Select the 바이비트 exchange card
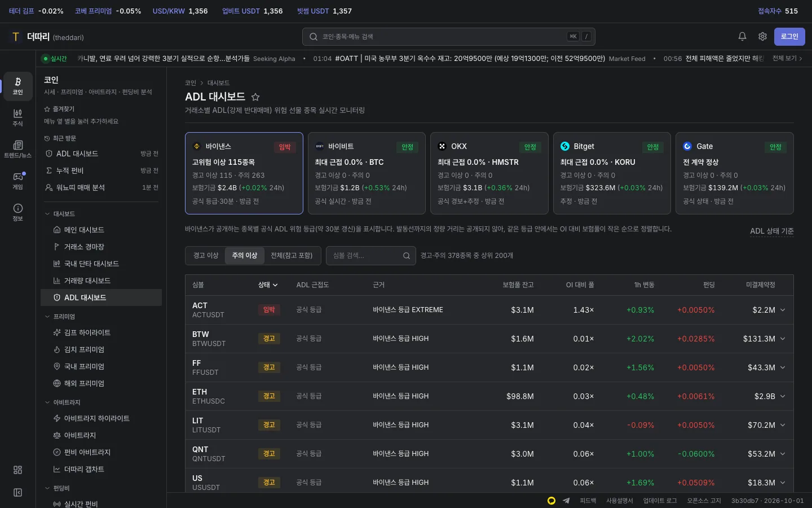Viewport: 812px width, 508px height. (367, 173)
